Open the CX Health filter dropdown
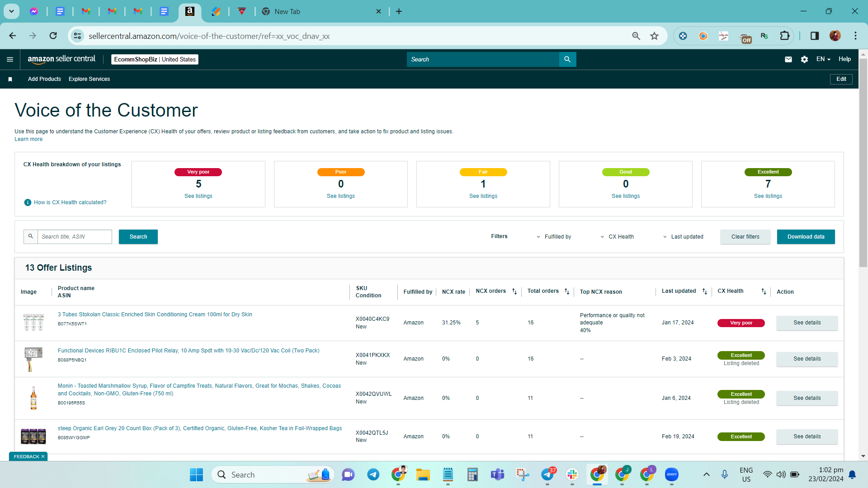The width and height of the screenshot is (868, 488). pyautogui.click(x=617, y=237)
